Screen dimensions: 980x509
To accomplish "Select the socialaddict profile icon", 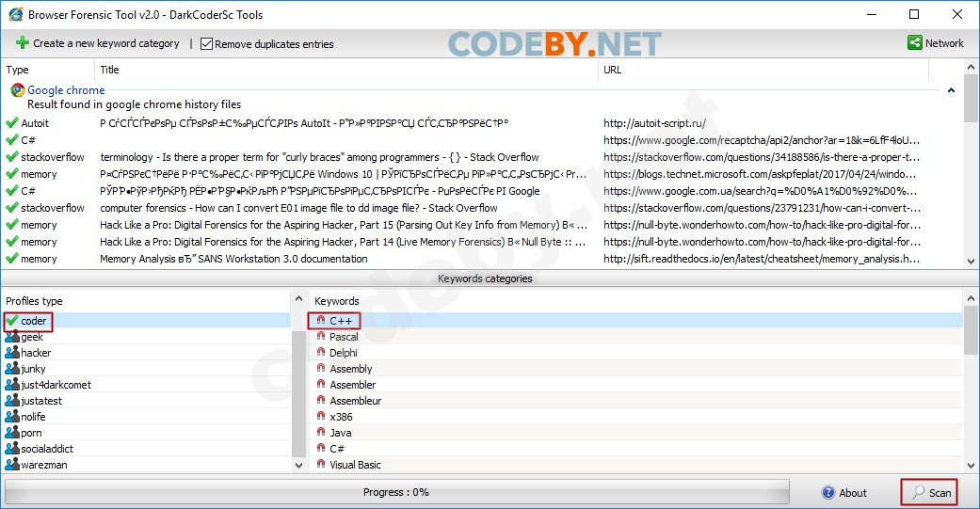I will point(12,449).
